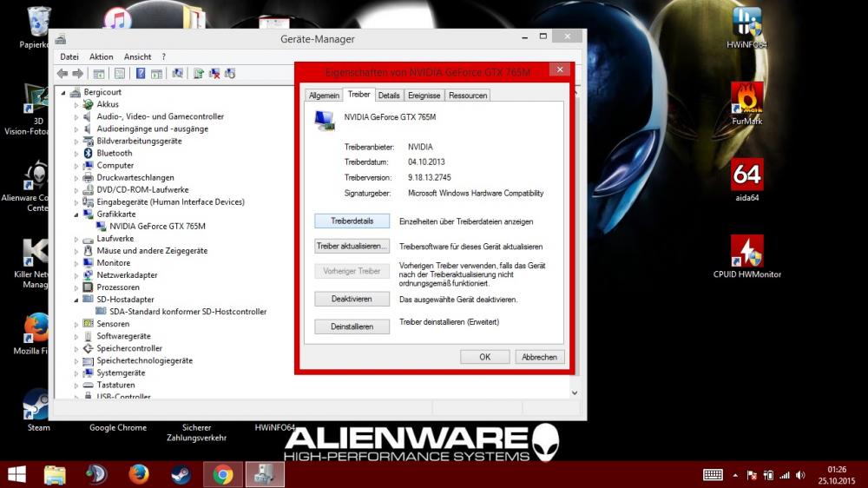Switch to the Ereignisse tab
868x488 pixels.
click(424, 96)
